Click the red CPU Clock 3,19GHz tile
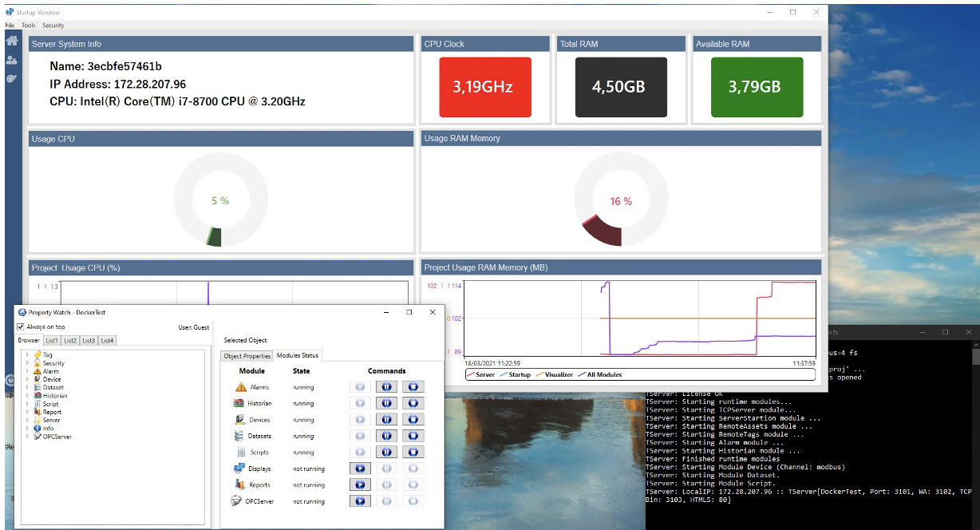The width and height of the screenshot is (980, 530). pos(485,87)
